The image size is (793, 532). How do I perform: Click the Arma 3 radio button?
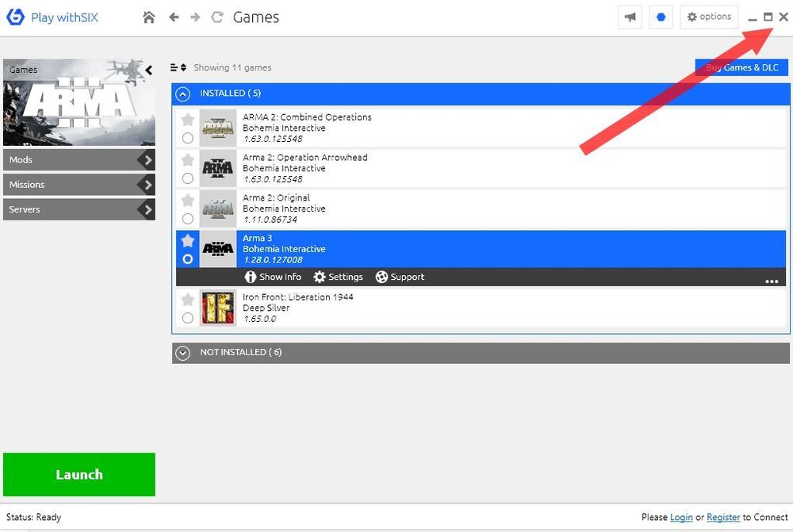[188, 259]
